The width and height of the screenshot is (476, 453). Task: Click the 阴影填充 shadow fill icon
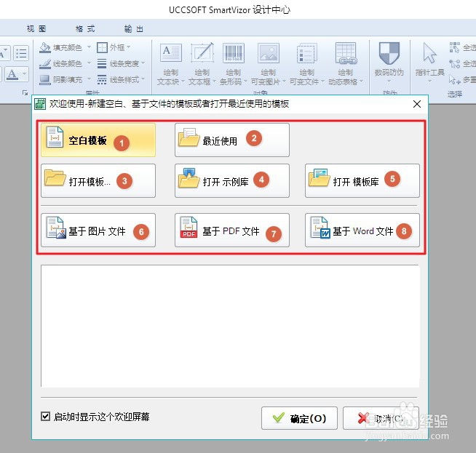(x=45, y=79)
